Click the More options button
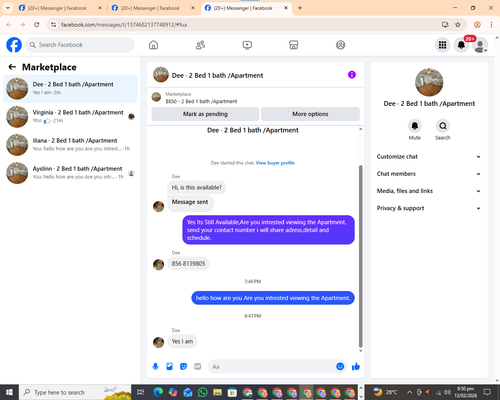 coord(310,114)
